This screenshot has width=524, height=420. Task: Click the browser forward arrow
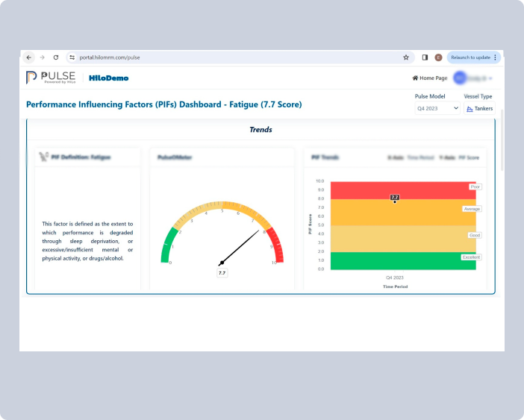tap(43, 57)
